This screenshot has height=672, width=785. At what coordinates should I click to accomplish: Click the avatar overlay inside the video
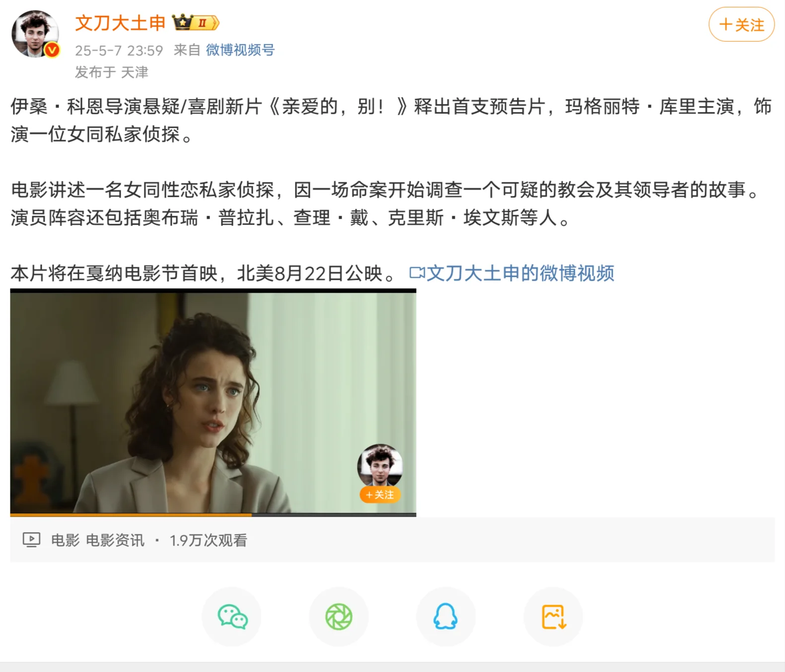pyautogui.click(x=380, y=465)
